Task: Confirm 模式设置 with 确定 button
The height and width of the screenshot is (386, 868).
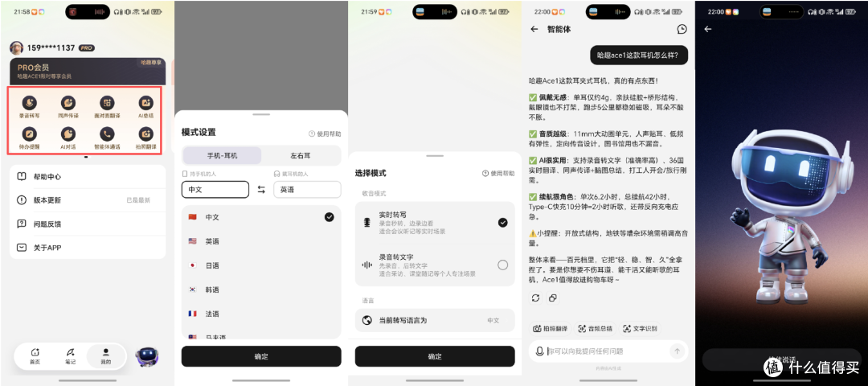Action: click(x=261, y=356)
